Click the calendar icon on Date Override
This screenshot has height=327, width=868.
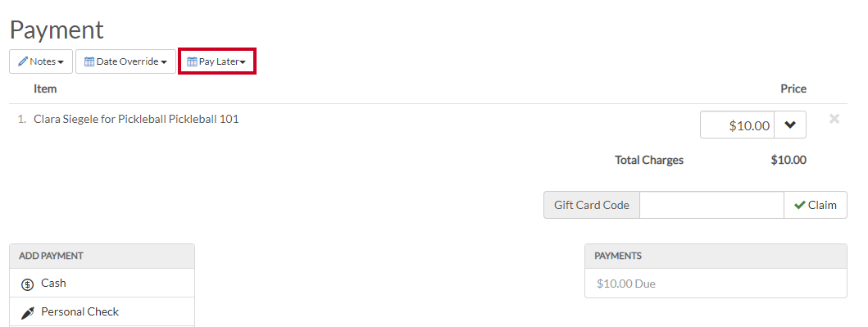89,61
